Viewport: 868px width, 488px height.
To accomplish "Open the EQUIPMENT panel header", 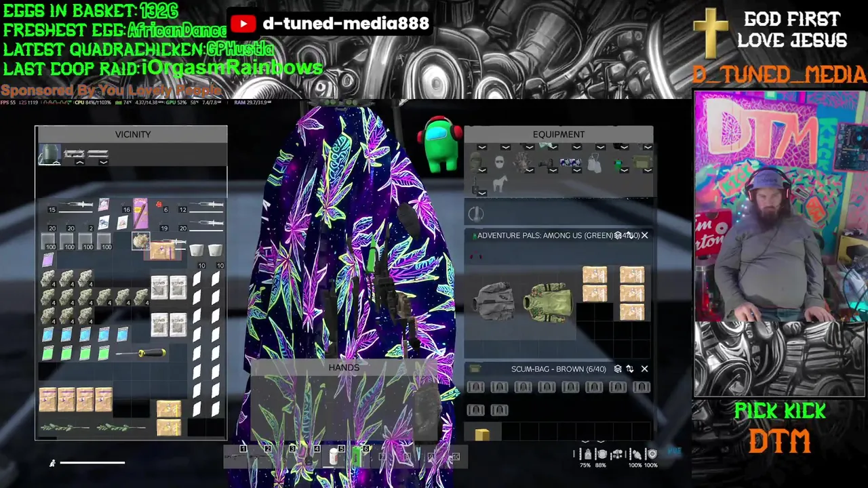I will tap(559, 134).
